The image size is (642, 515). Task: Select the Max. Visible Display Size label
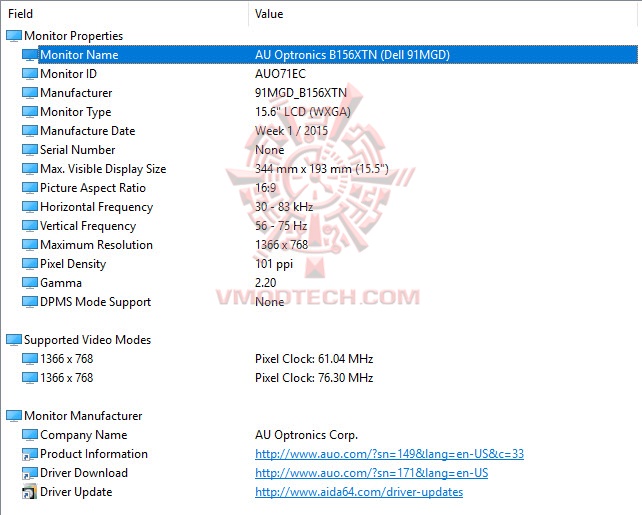click(103, 169)
